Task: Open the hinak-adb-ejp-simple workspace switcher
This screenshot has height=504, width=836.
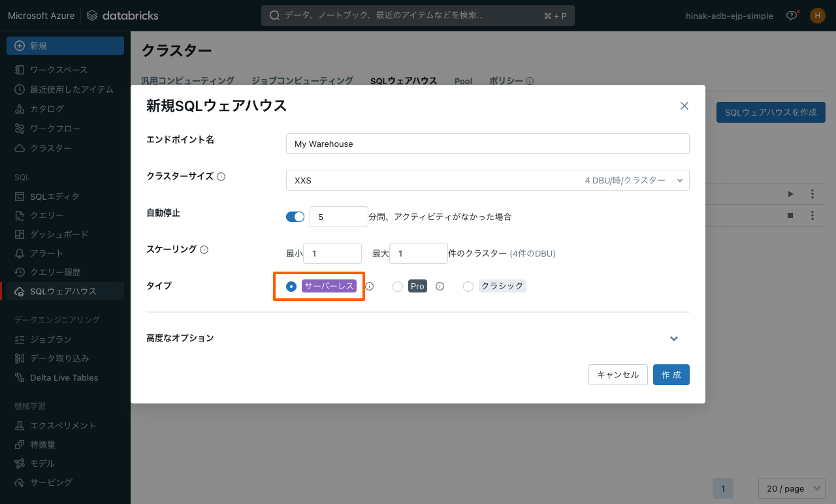Action: coord(730,16)
